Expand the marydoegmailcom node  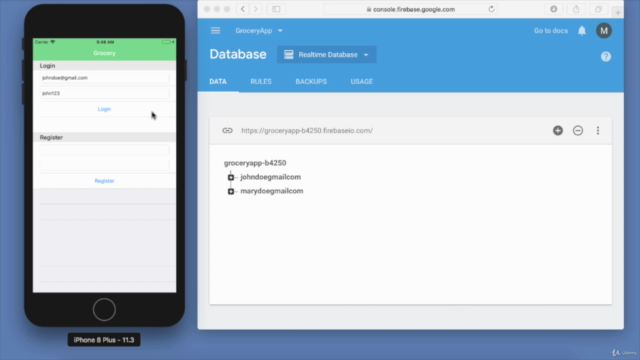pos(231,191)
